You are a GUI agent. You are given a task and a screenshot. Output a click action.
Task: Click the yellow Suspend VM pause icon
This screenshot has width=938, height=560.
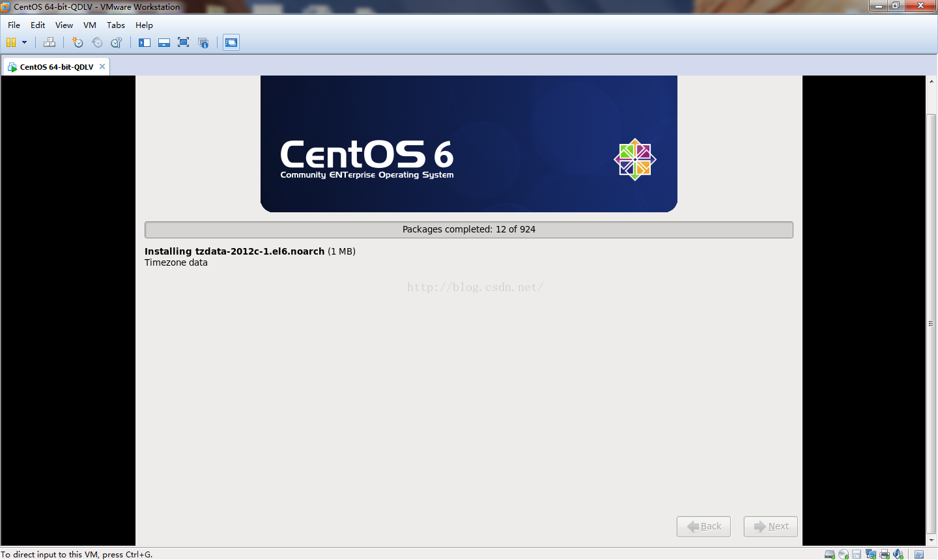pyautogui.click(x=11, y=42)
